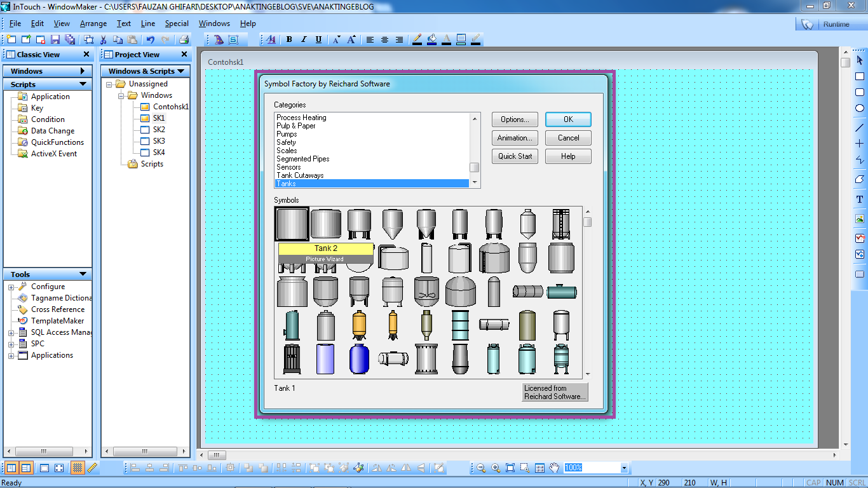Image resolution: width=868 pixels, height=488 pixels.
Task: Select the Polygon drawing tool
Action: 860,179
